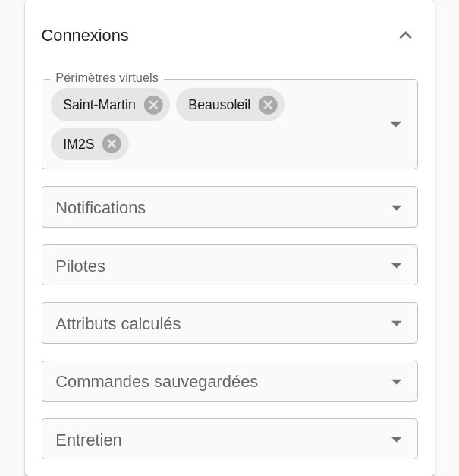Click inside the Notifications field

(x=212, y=208)
